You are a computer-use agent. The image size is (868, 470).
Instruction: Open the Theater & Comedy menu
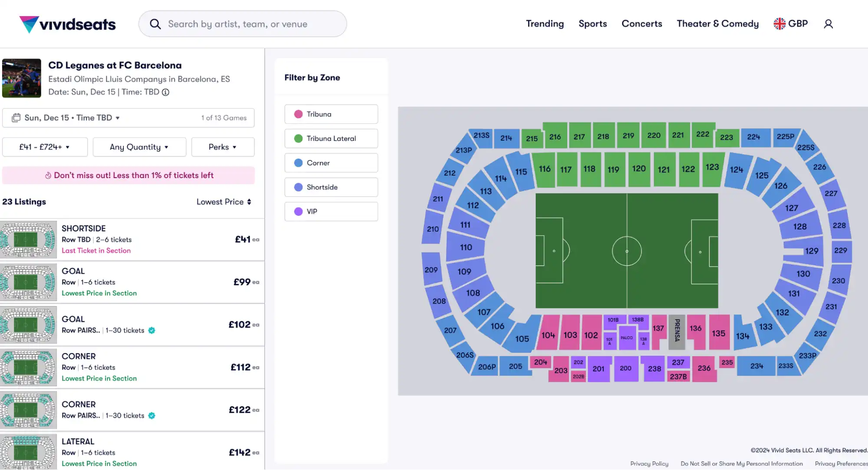[717, 24]
